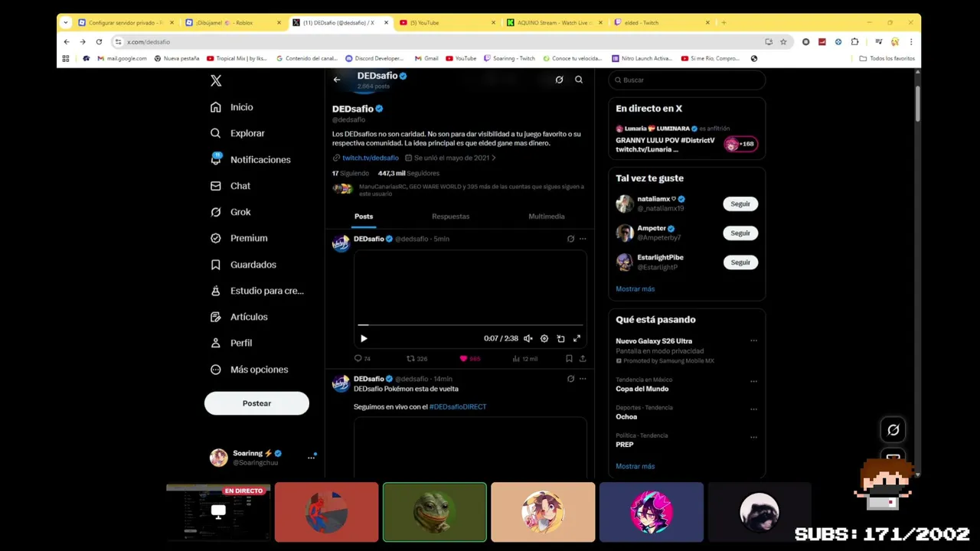Click Grok icon on 5min post

(570, 239)
